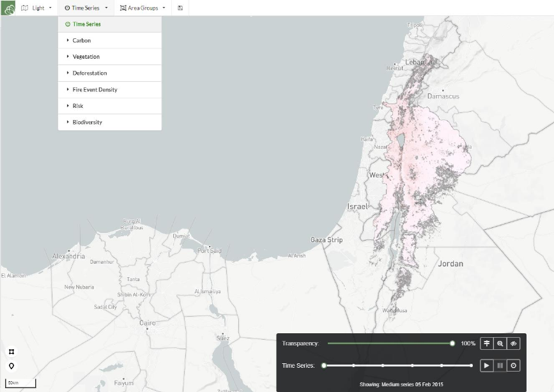Image resolution: width=554 pixels, height=392 pixels.
Task: Expand the Biodiversity category
Action: pos(109,122)
